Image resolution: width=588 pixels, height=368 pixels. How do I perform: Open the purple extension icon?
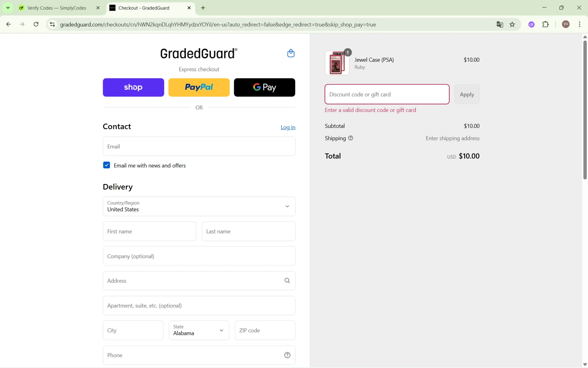531,24
